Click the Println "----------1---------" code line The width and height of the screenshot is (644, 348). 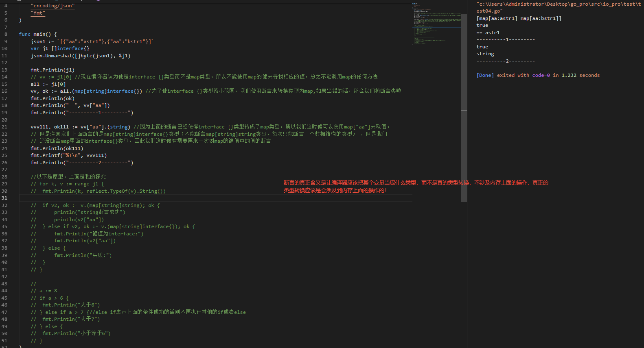pyautogui.click(x=82, y=113)
